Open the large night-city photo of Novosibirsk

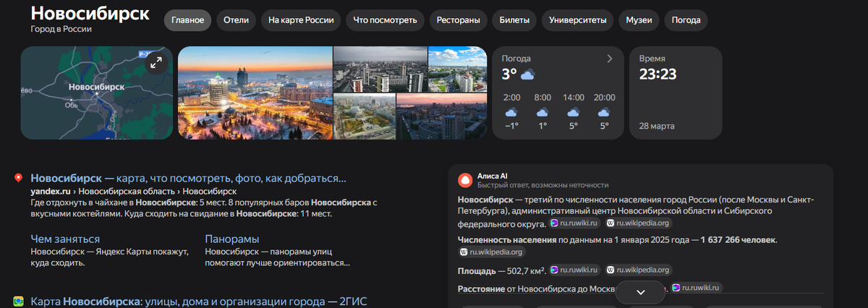(x=255, y=93)
